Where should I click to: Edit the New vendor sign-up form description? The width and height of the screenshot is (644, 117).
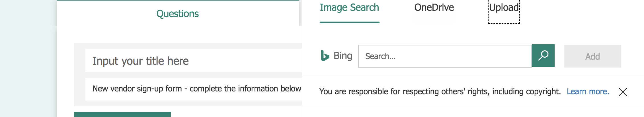[194, 89]
